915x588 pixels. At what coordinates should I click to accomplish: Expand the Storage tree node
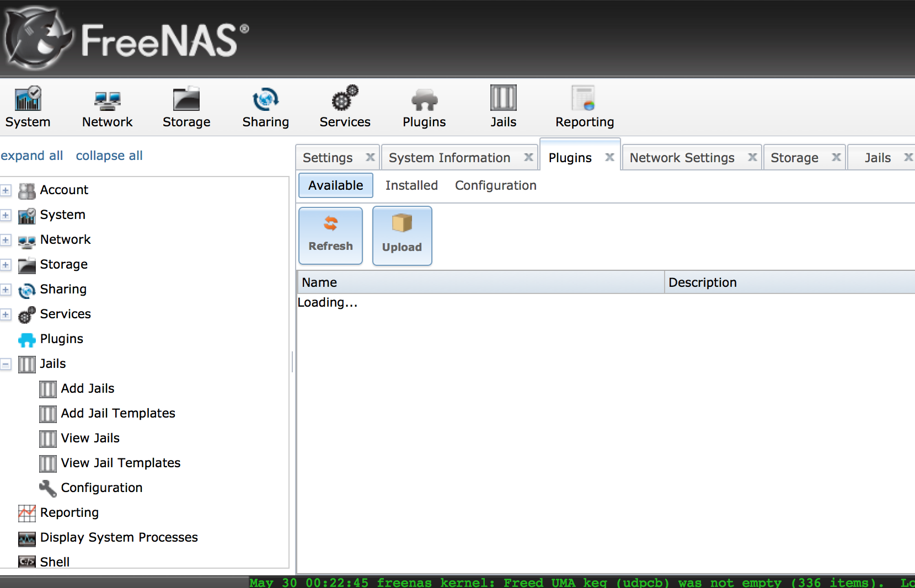6,265
